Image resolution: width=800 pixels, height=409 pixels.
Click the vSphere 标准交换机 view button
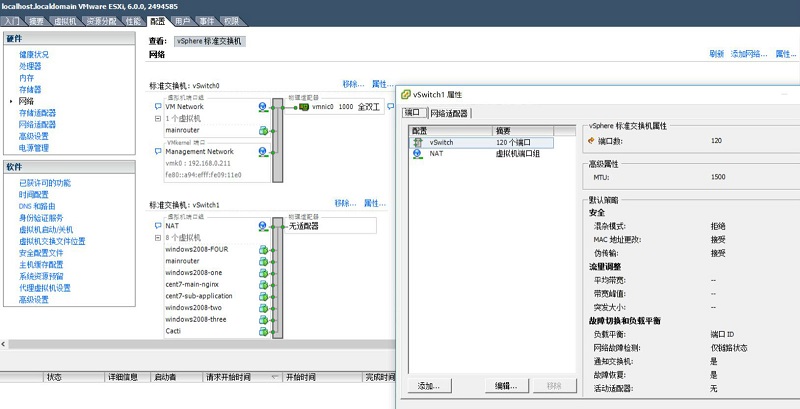(x=210, y=42)
